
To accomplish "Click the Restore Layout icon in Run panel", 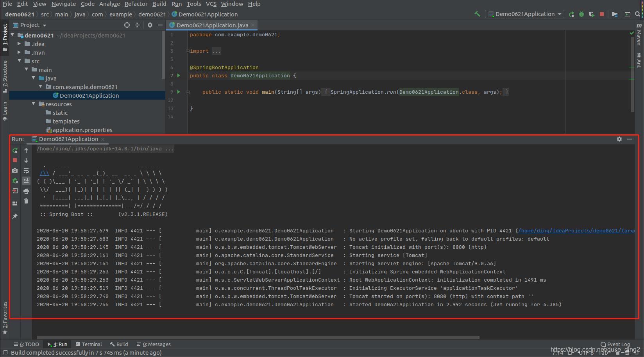I will pos(15,203).
